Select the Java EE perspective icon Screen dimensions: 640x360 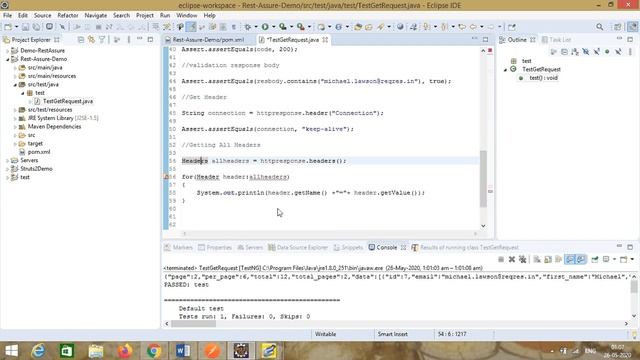coord(632,27)
